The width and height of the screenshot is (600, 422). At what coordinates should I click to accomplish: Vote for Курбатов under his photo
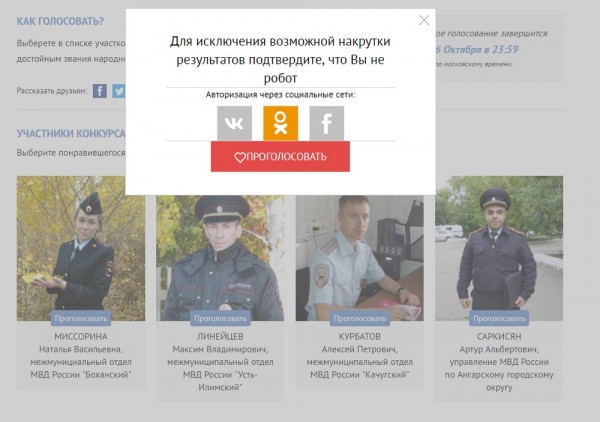(x=360, y=318)
